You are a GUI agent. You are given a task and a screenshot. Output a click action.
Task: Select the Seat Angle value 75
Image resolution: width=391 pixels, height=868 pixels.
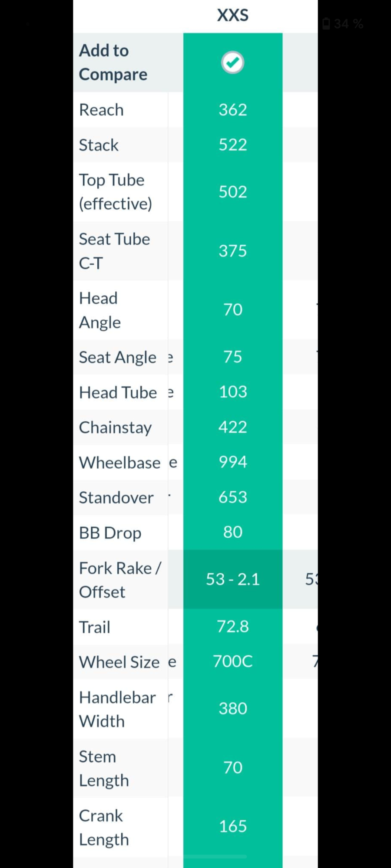point(233,357)
